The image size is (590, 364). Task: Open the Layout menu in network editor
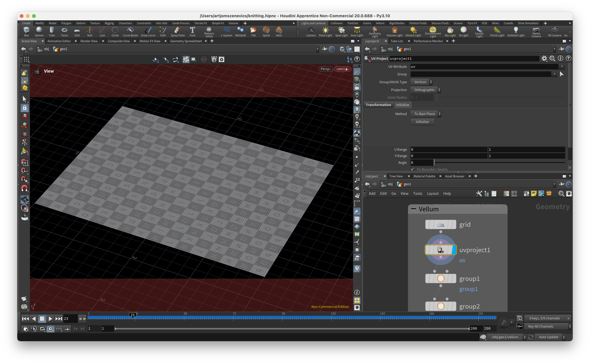click(x=433, y=194)
